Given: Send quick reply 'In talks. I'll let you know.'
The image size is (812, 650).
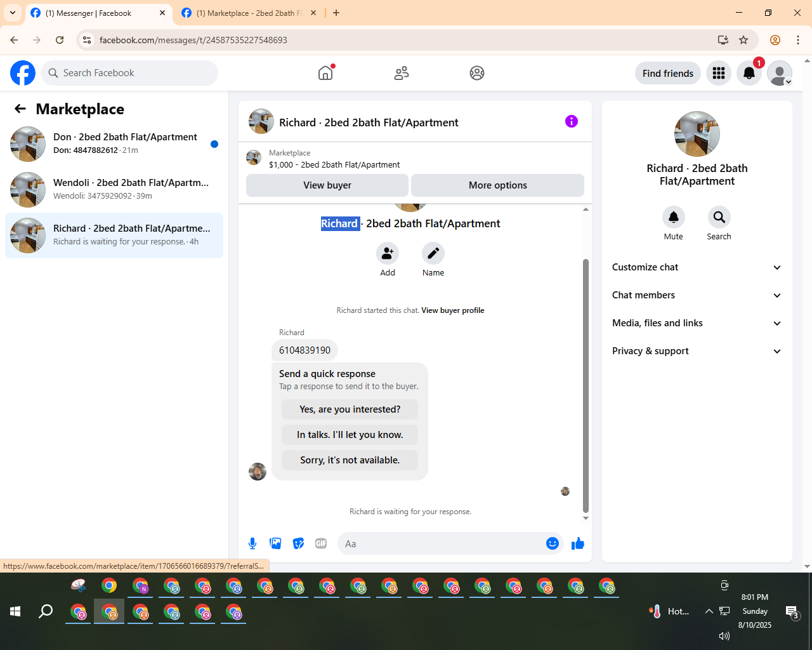Looking at the screenshot, I should click(x=350, y=435).
